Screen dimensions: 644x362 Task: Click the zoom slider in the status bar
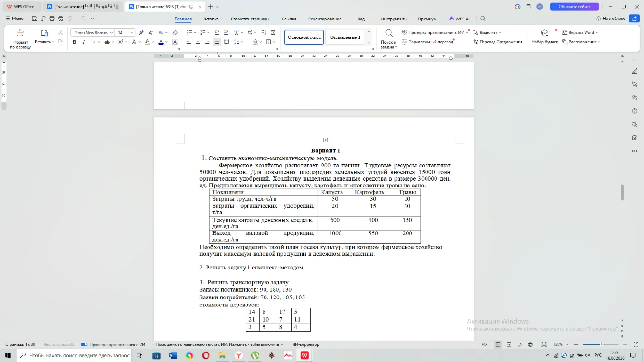pyautogui.click(x=601, y=344)
